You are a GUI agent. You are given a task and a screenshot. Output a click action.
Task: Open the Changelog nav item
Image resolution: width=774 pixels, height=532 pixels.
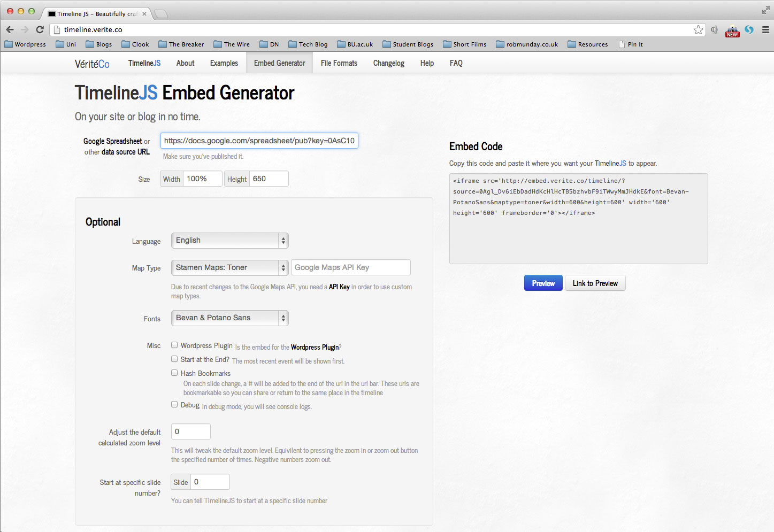click(x=389, y=63)
